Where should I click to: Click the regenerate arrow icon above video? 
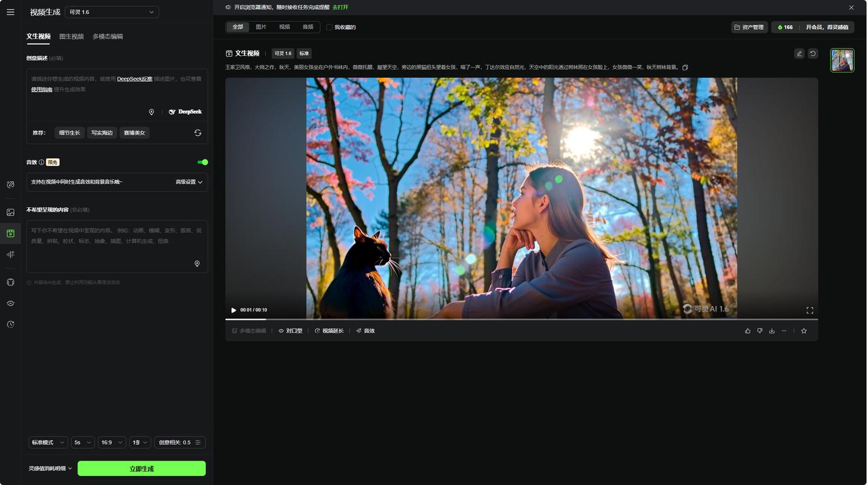click(x=813, y=53)
